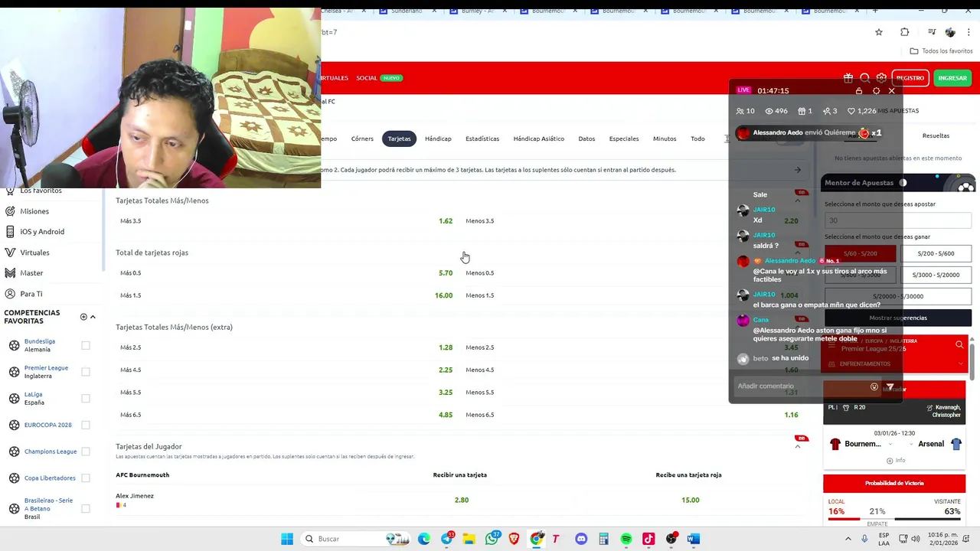Click the viewers eye icon showing 496
Image resolution: width=980 pixels, height=551 pixels.
[x=769, y=111]
